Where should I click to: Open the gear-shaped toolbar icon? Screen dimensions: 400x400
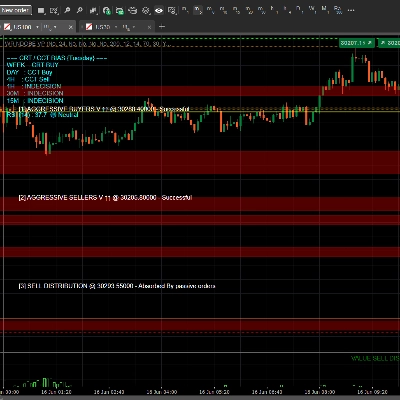[x=146, y=11]
